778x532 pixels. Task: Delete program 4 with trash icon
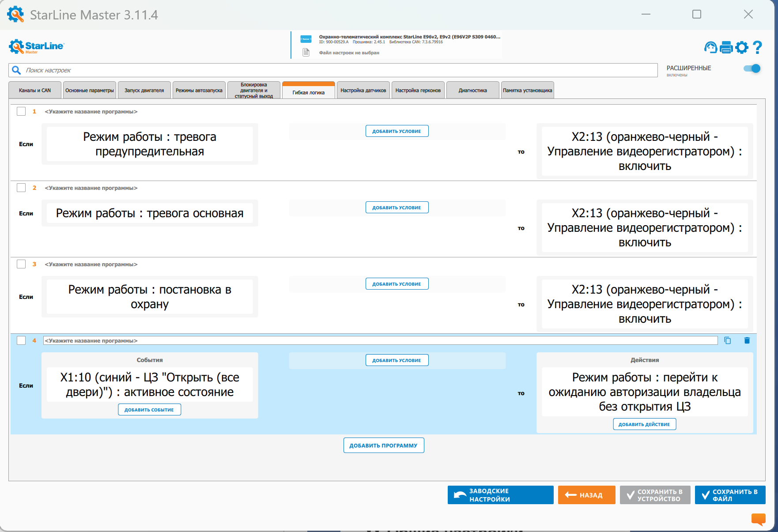coord(747,340)
